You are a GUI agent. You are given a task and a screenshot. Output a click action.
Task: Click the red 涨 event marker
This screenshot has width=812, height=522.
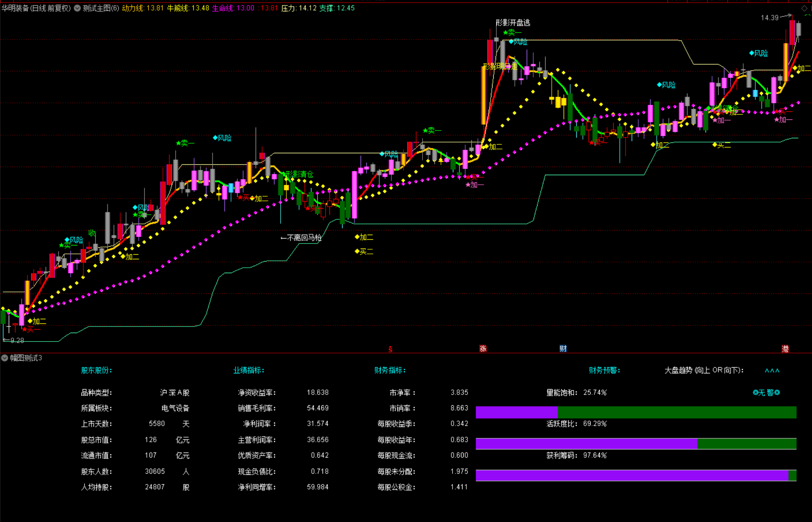pos(483,348)
